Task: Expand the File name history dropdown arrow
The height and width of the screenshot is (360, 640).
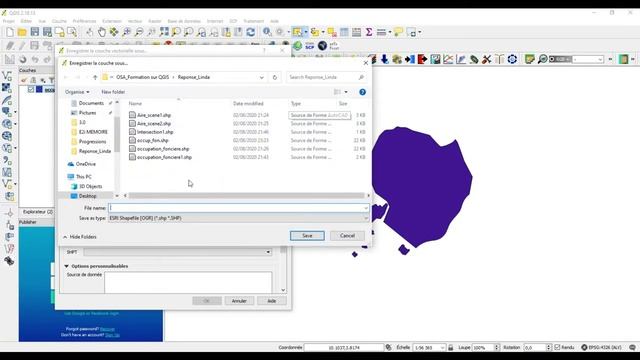Action: [x=366, y=208]
